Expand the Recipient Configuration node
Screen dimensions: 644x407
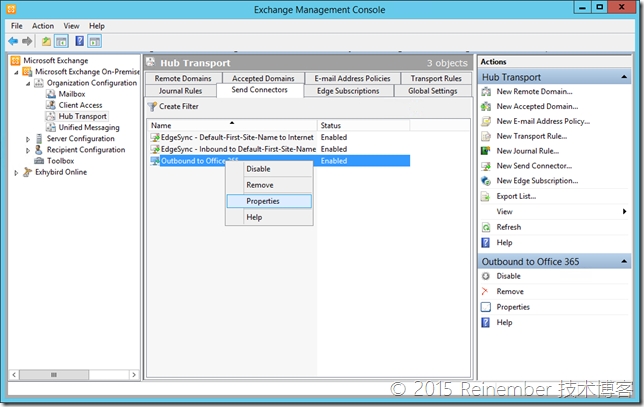(28, 150)
